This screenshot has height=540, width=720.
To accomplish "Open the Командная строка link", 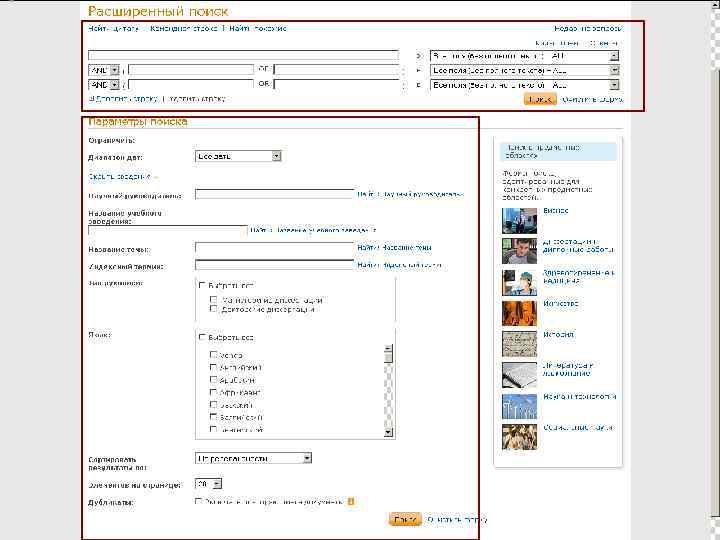I will 184,28.
